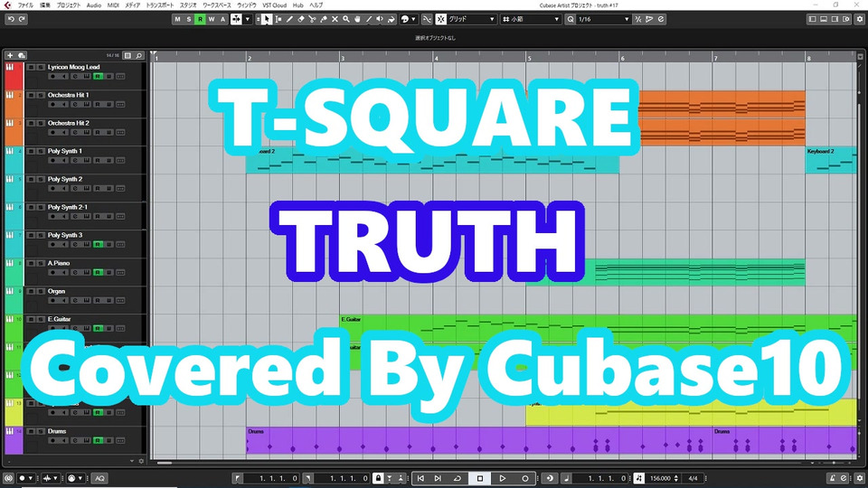868x488 pixels.
Task: Open the Hub menu
Action: pos(297,5)
